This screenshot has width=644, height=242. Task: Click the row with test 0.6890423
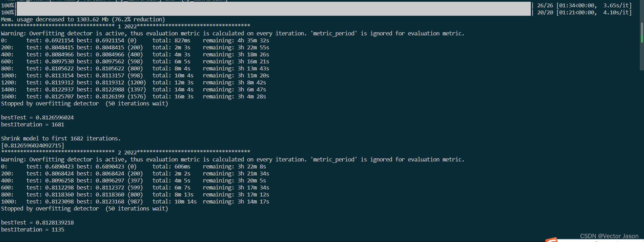click(133, 166)
